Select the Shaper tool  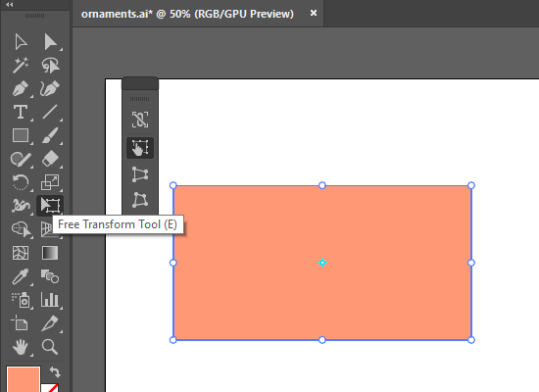21,159
